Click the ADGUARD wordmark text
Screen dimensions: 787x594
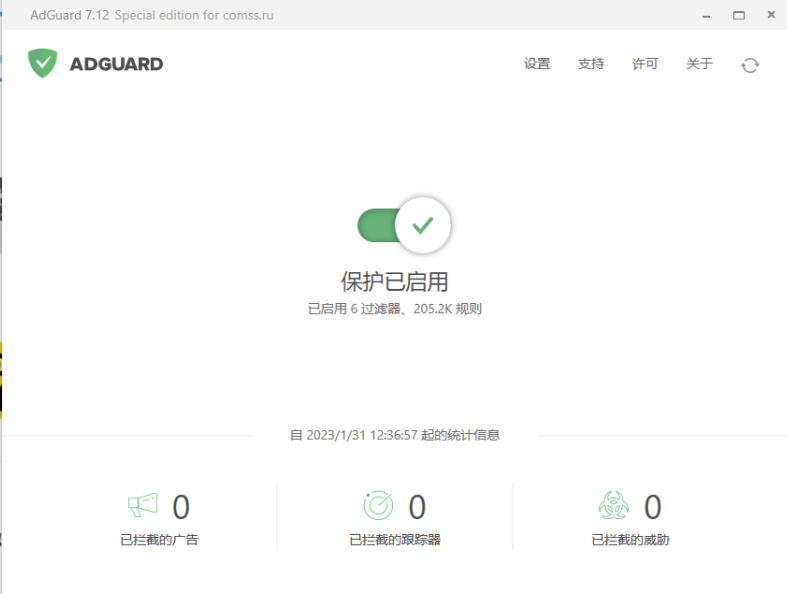point(116,64)
